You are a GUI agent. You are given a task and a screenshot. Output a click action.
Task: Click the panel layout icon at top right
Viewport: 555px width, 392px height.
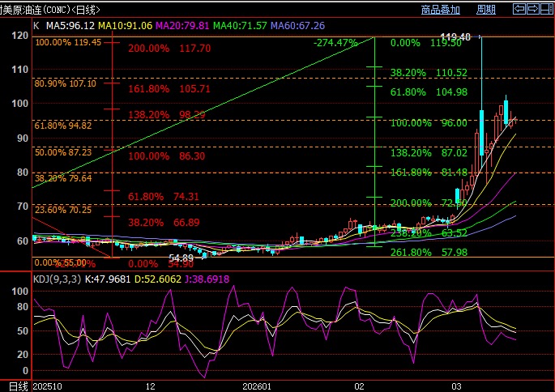[548, 10]
